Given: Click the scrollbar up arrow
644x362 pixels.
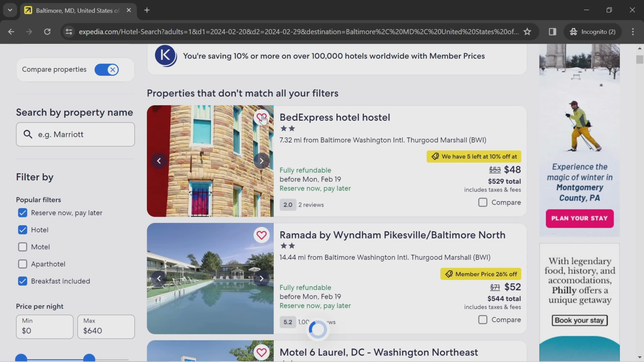Looking at the screenshot, I should tap(639, 48).
